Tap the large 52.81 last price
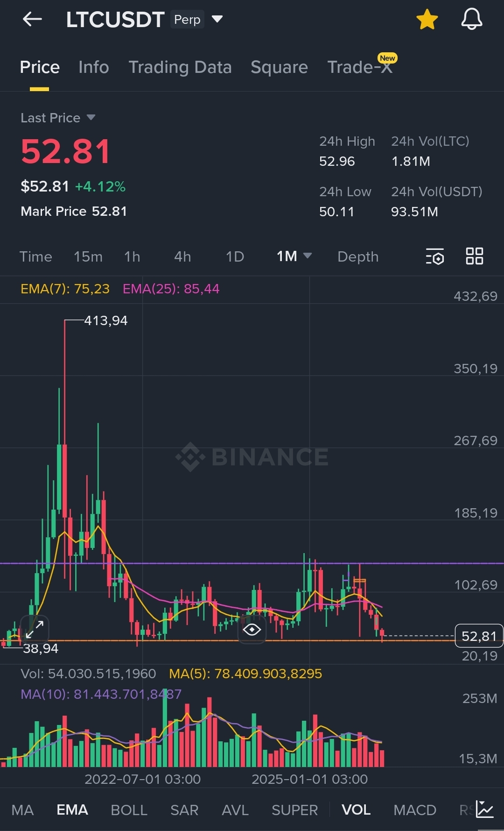 [65, 152]
